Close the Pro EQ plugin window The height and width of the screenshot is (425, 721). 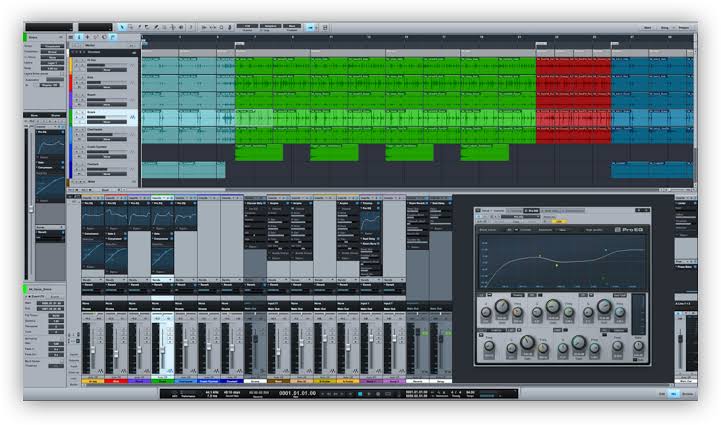[x=648, y=210]
